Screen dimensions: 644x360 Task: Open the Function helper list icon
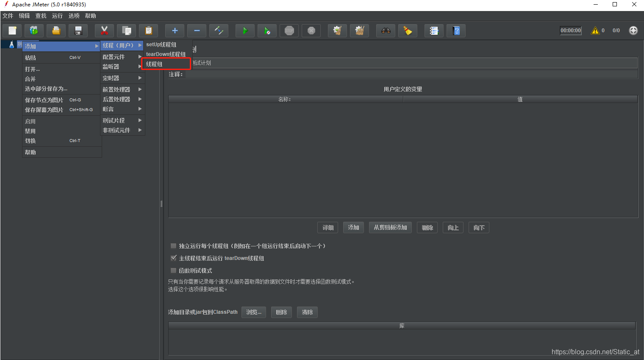(434, 31)
